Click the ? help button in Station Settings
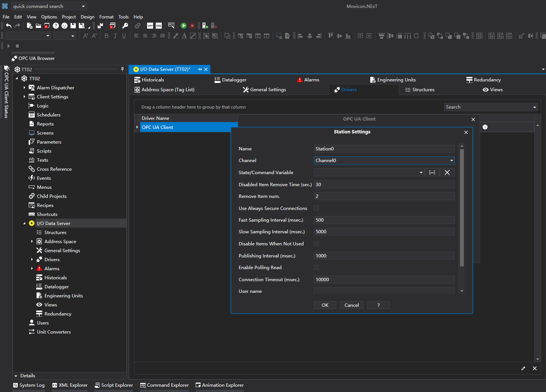 coord(379,305)
